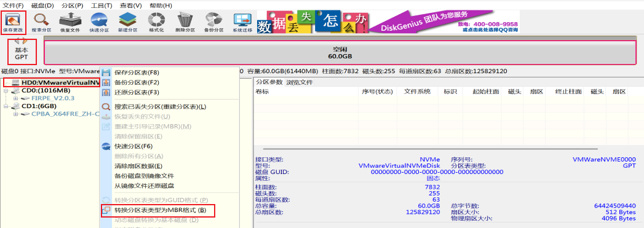Click the CD0 drive icon
644x228 pixels.
tap(15, 90)
